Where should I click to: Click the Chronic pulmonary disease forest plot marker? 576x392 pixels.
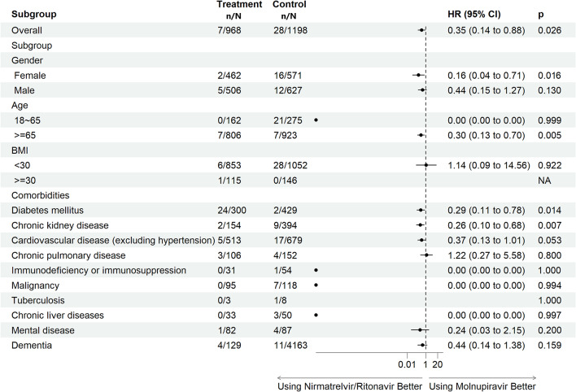click(426, 255)
